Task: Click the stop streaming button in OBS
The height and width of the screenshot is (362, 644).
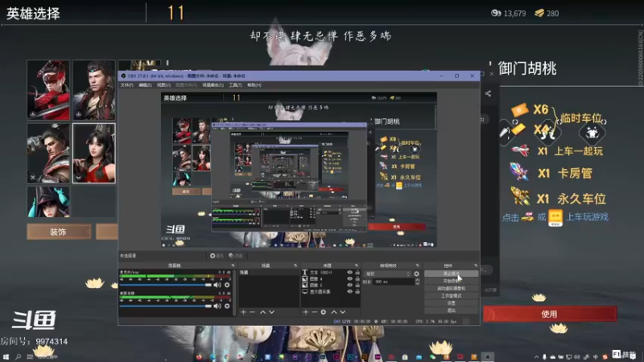Action: [451, 274]
